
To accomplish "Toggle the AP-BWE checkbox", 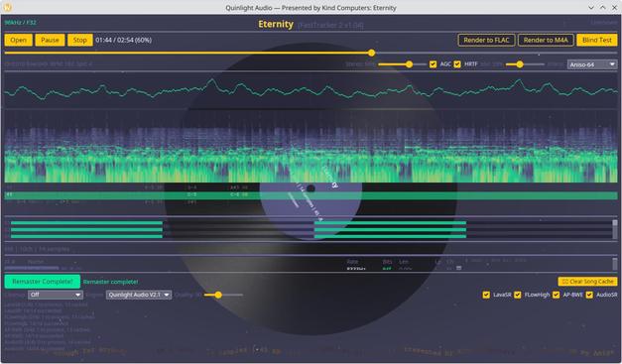I will (556, 295).
